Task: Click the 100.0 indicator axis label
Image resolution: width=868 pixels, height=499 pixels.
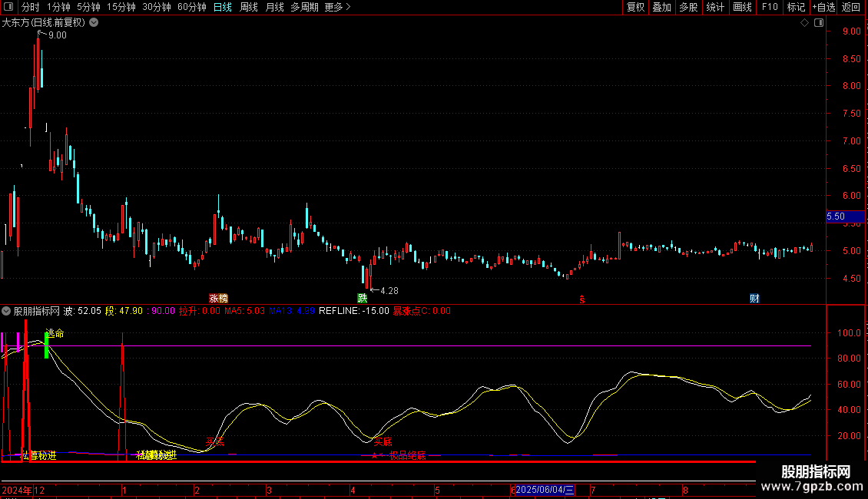Action: pyautogui.click(x=849, y=333)
